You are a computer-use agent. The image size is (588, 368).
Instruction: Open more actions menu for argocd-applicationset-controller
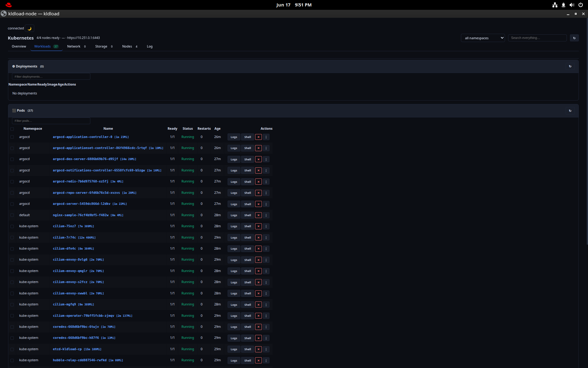[266, 148]
